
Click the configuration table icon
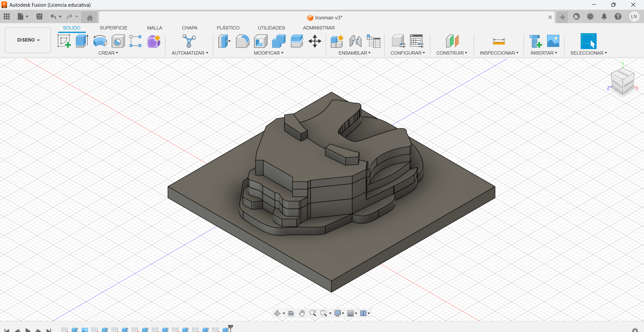click(417, 41)
